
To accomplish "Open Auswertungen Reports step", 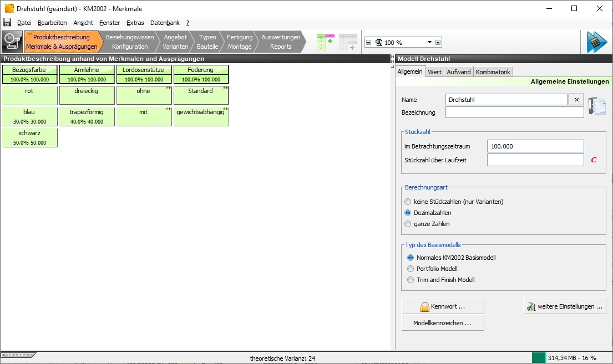I will click(281, 42).
